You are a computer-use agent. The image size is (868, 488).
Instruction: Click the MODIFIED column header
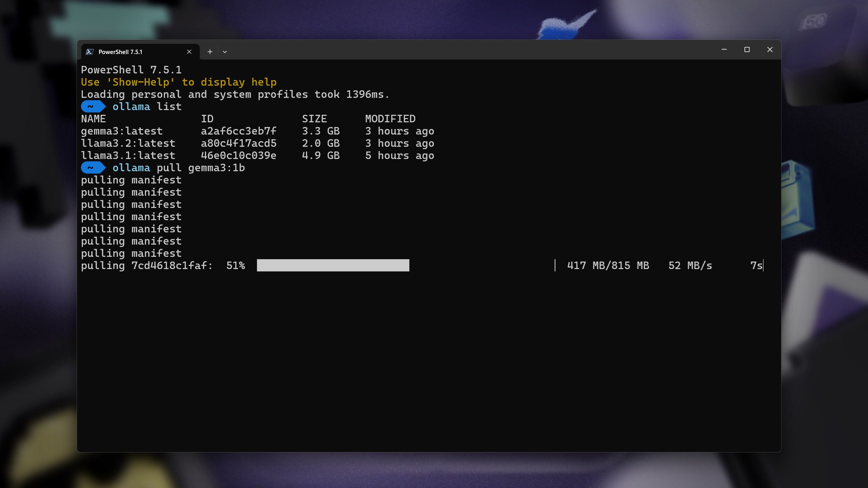click(x=390, y=118)
